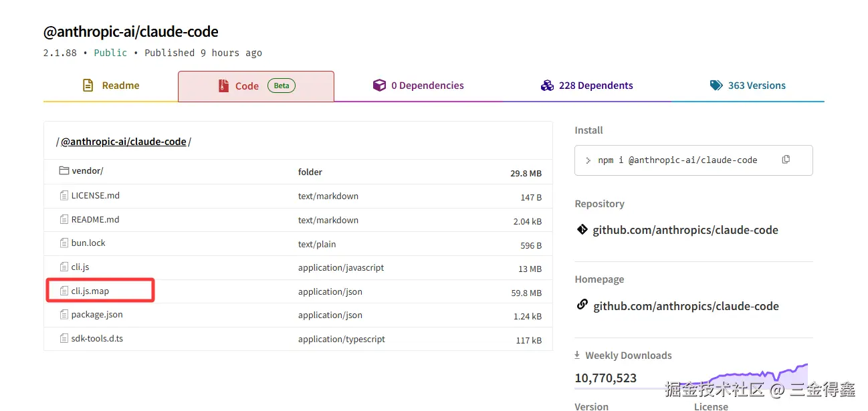Open README.md file
Image resolution: width=868 pixels, height=411 pixels.
click(x=95, y=219)
